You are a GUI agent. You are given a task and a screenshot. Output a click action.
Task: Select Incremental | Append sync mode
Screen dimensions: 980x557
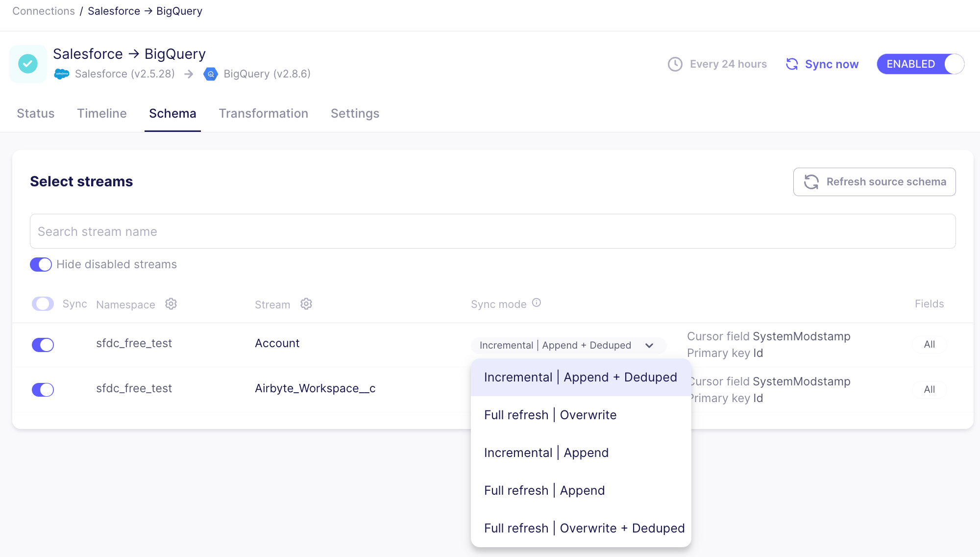tap(546, 452)
